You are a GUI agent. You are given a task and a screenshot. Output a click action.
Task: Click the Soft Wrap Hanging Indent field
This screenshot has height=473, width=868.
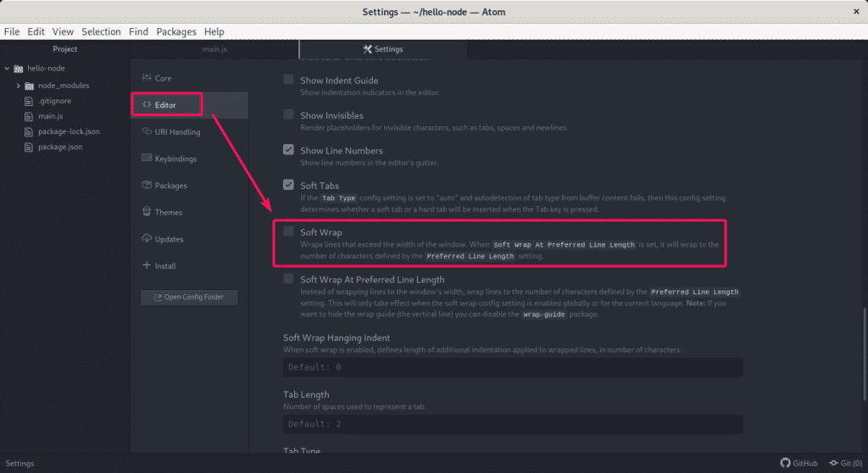coord(513,367)
